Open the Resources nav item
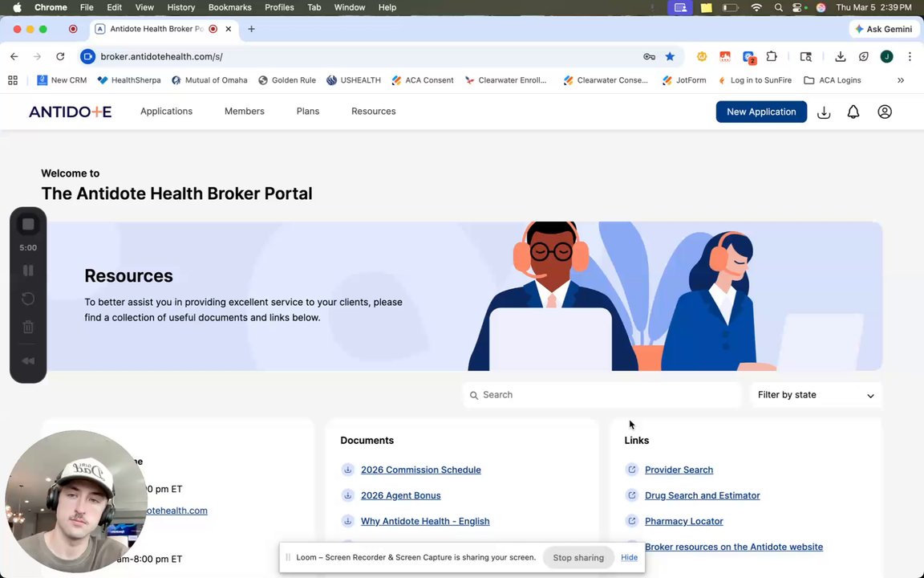This screenshot has height=578, width=924. click(374, 112)
